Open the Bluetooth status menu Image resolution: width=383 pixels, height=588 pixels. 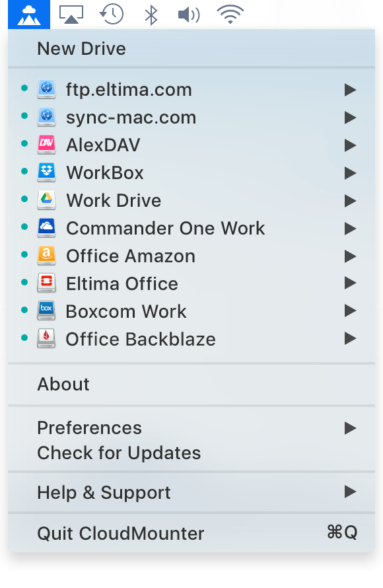pyautogui.click(x=151, y=15)
